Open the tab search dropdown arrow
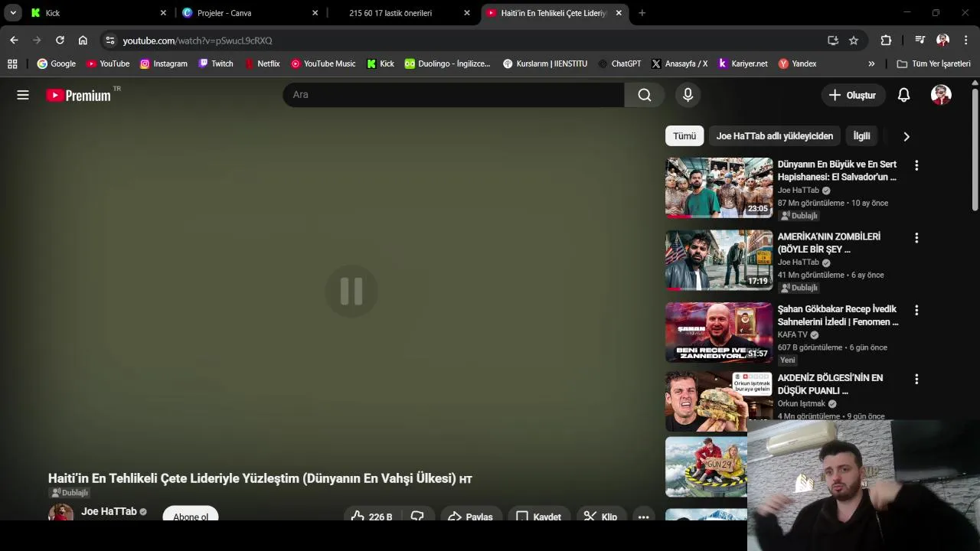 coord(13,13)
